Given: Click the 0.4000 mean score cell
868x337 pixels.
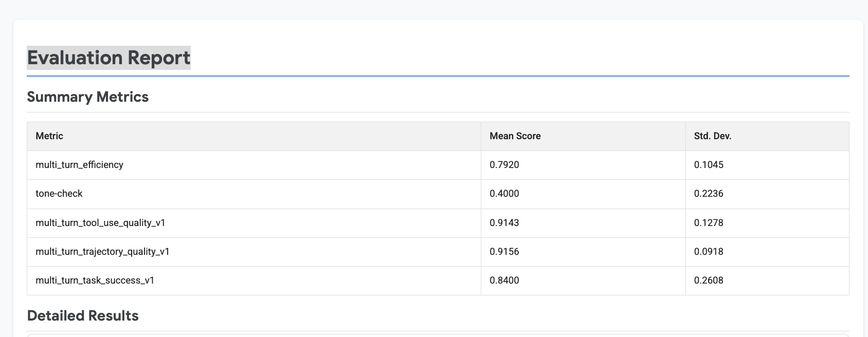Looking at the screenshot, I should click(504, 194).
